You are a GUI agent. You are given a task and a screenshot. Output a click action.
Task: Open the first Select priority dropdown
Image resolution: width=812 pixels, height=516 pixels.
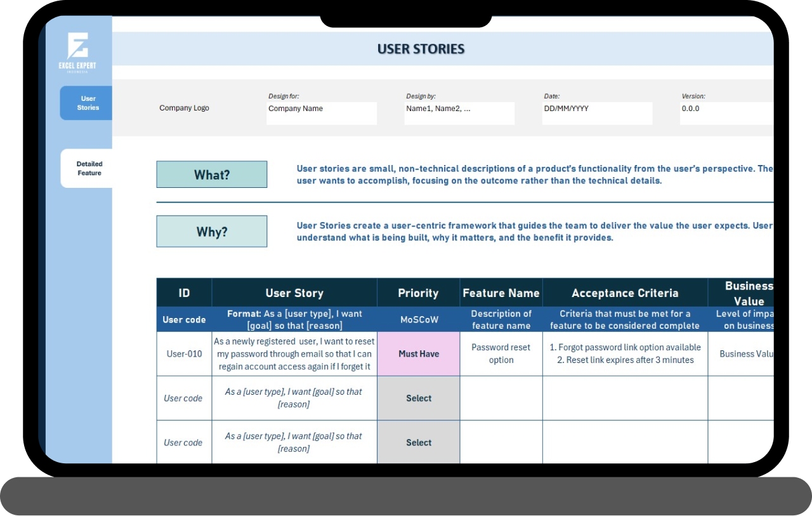(x=419, y=399)
